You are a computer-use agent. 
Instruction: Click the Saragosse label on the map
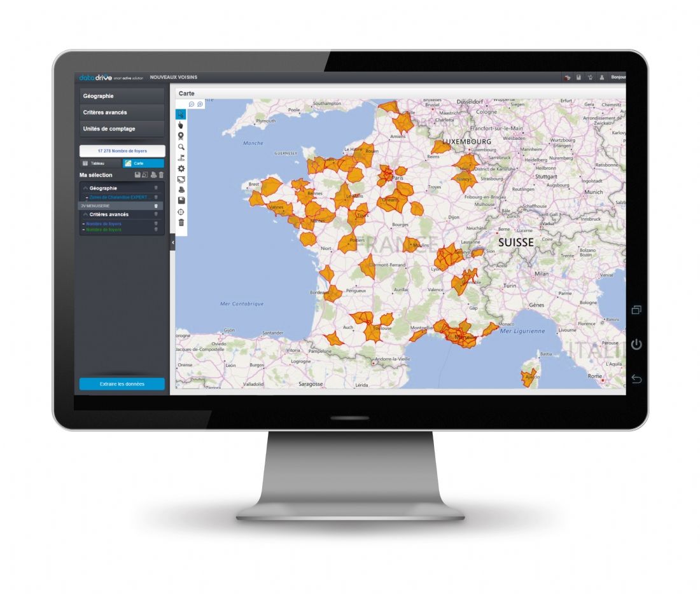(x=311, y=383)
